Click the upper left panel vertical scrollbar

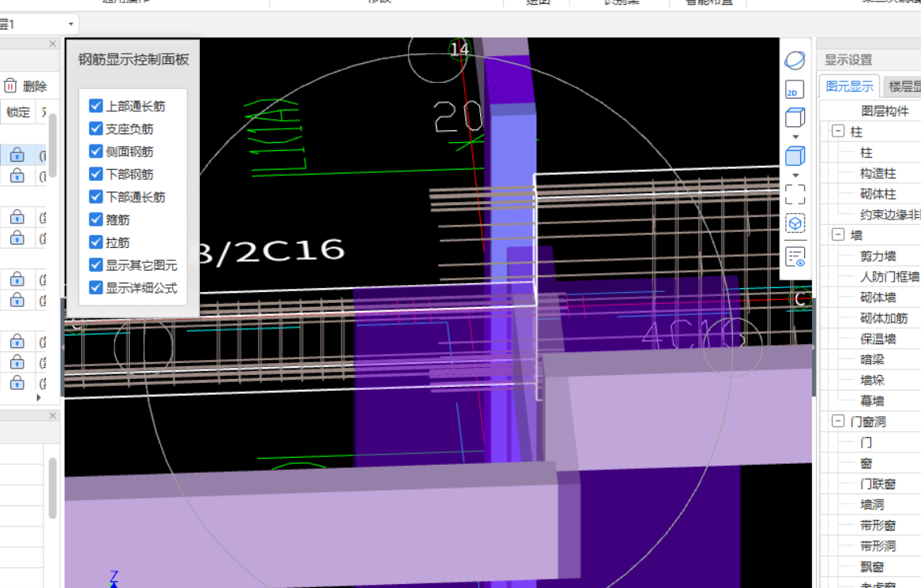tap(53, 144)
